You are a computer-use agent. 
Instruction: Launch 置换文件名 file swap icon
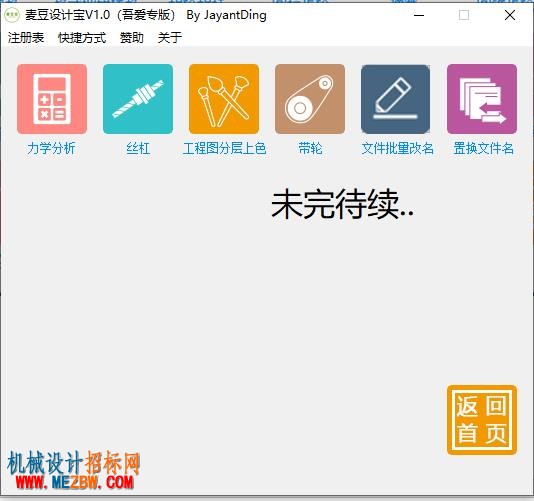pos(482,99)
